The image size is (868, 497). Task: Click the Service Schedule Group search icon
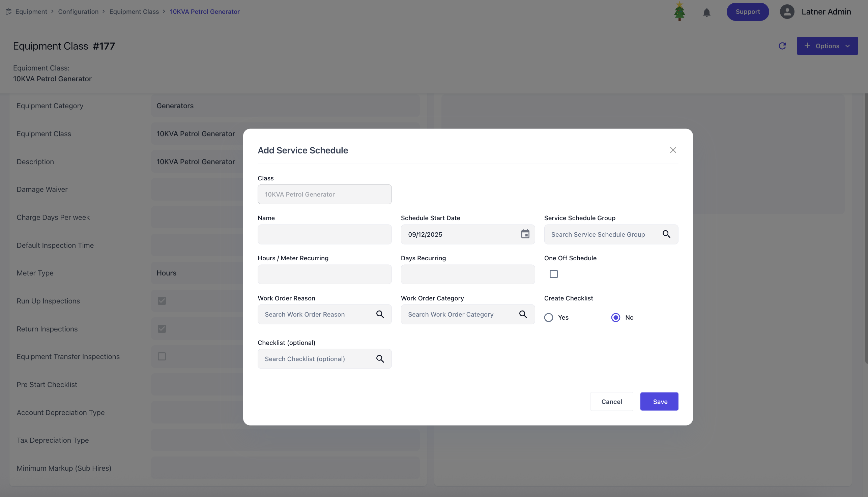point(666,234)
